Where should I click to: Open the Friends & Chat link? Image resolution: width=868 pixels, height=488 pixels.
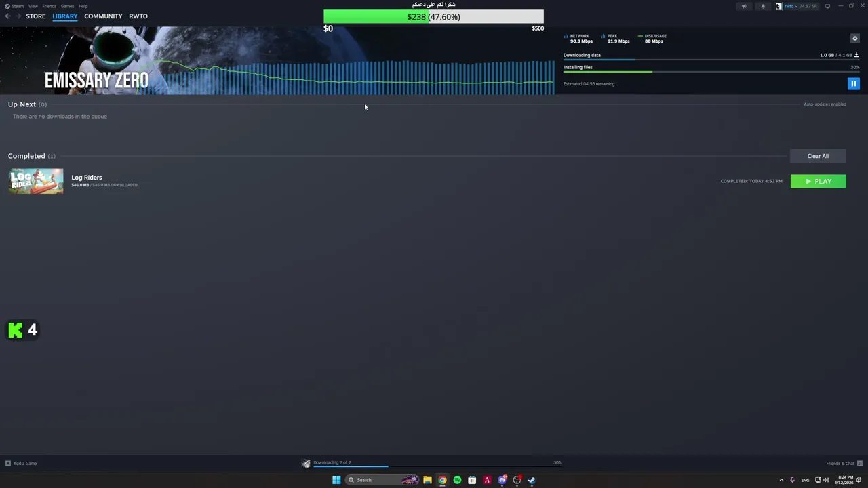[840, 464]
